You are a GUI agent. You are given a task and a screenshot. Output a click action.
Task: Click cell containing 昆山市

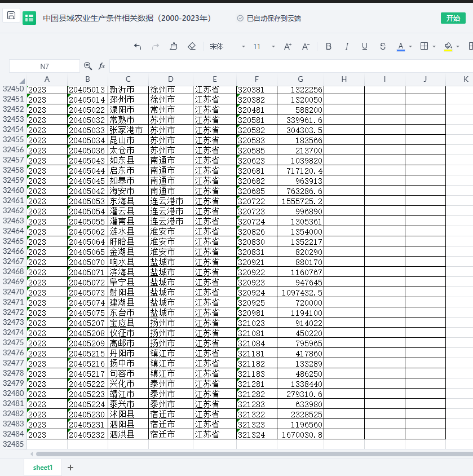pyautogui.click(x=128, y=140)
